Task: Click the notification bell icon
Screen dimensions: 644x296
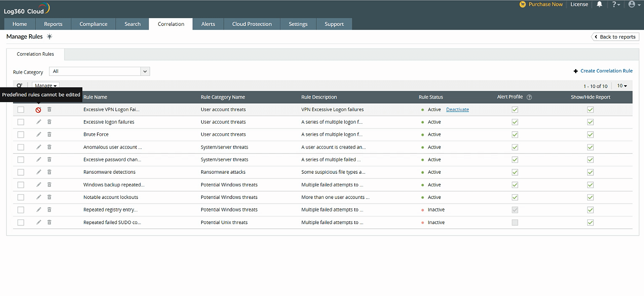Action: 599,4
